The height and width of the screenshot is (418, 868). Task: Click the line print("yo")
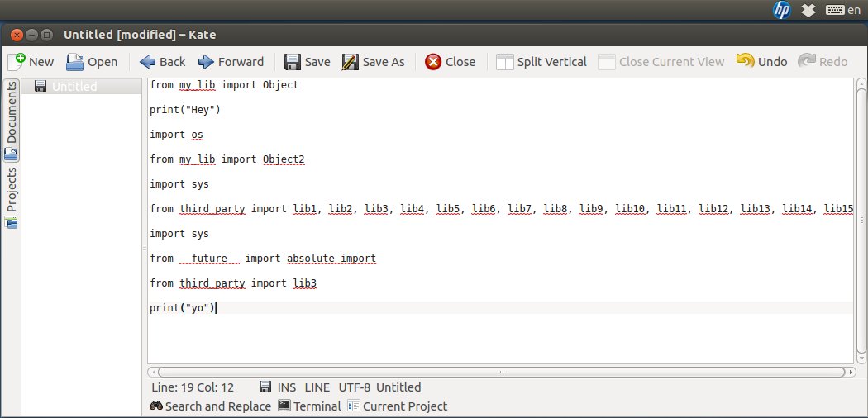(182, 308)
